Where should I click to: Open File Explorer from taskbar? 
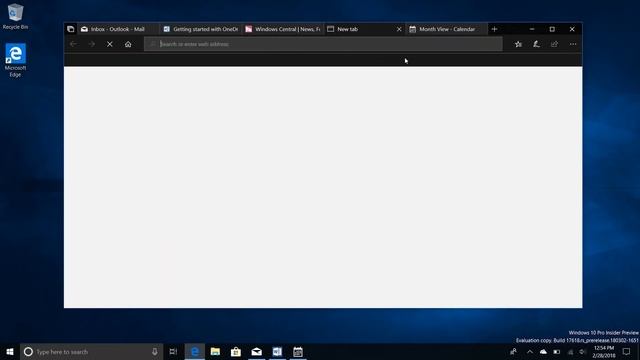click(x=216, y=351)
